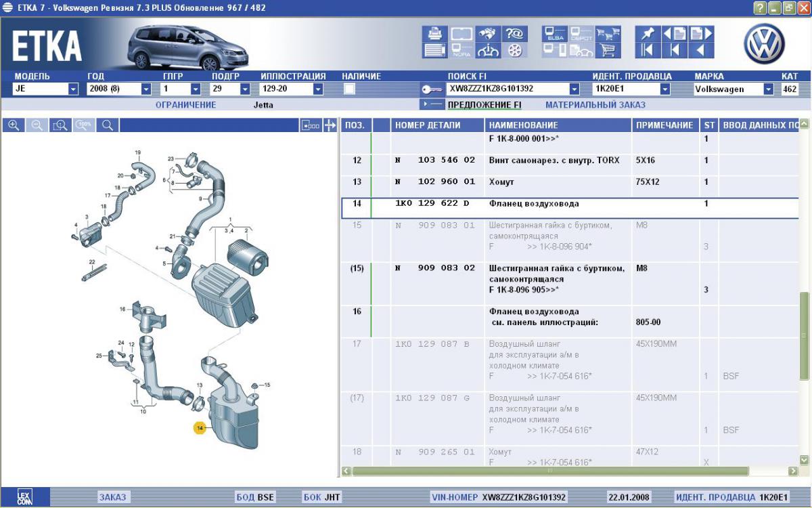Go to previous page with arrow-document icon

(675, 34)
